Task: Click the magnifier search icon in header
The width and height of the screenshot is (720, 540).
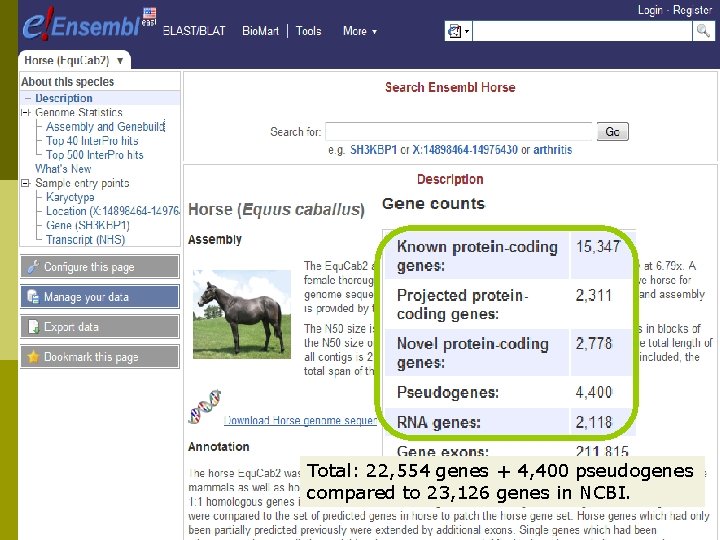Action: pyautogui.click(x=703, y=31)
